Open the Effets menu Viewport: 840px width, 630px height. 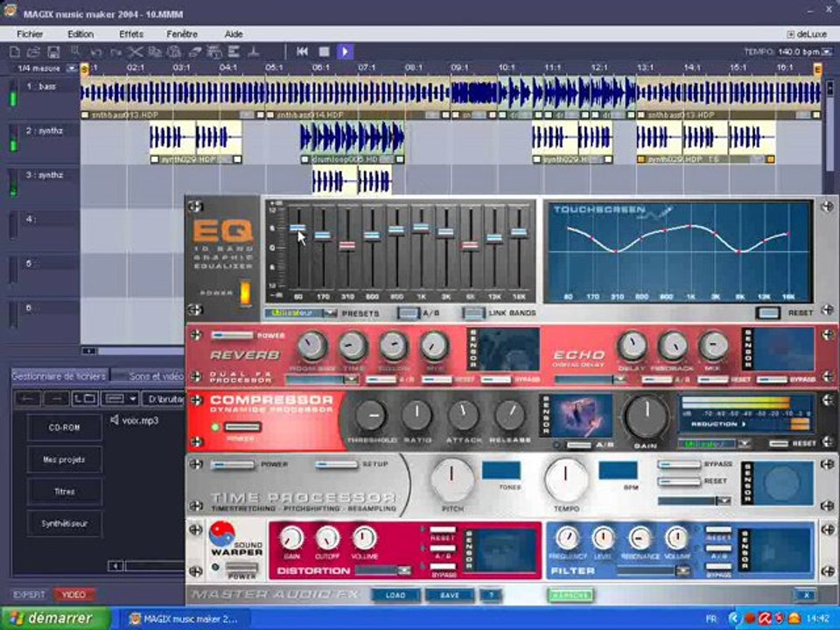pyautogui.click(x=131, y=34)
